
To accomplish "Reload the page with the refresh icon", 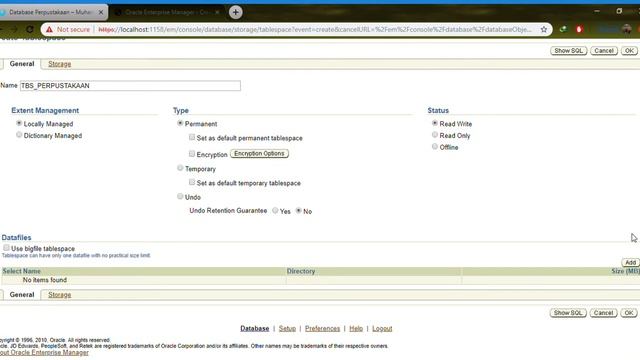I will 30,29.
